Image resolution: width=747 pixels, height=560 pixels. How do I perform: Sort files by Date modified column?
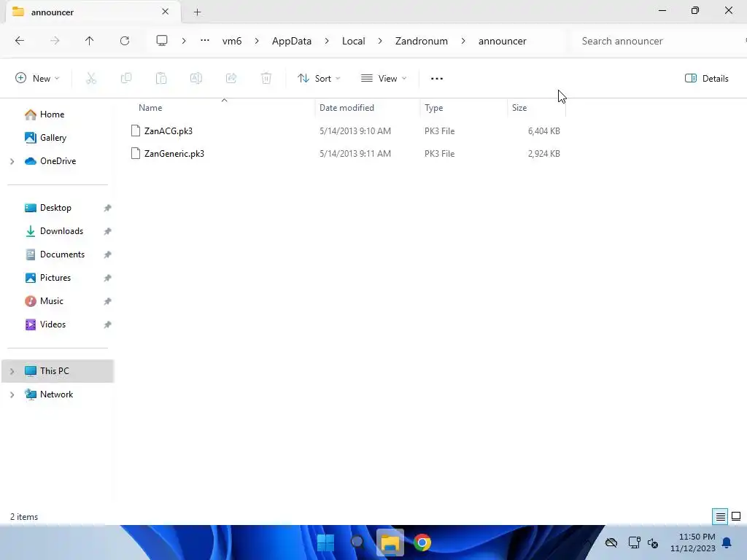point(347,108)
